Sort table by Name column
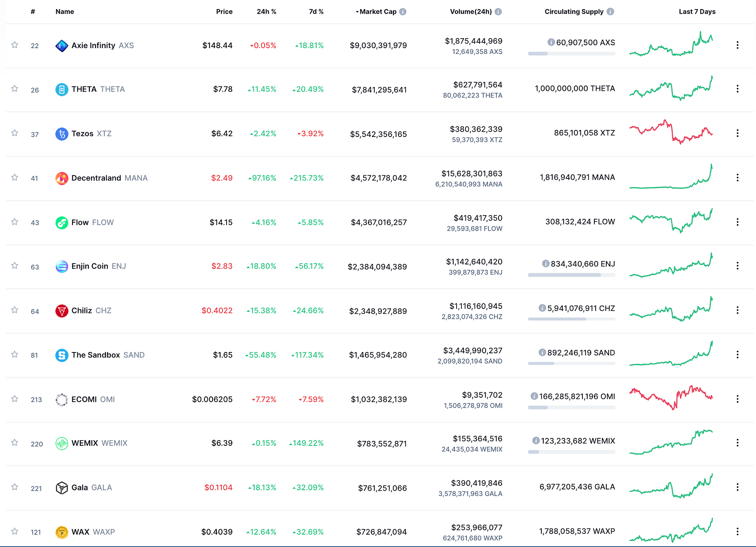Viewport: 756px width, 547px height. click(x=65, y=12)
